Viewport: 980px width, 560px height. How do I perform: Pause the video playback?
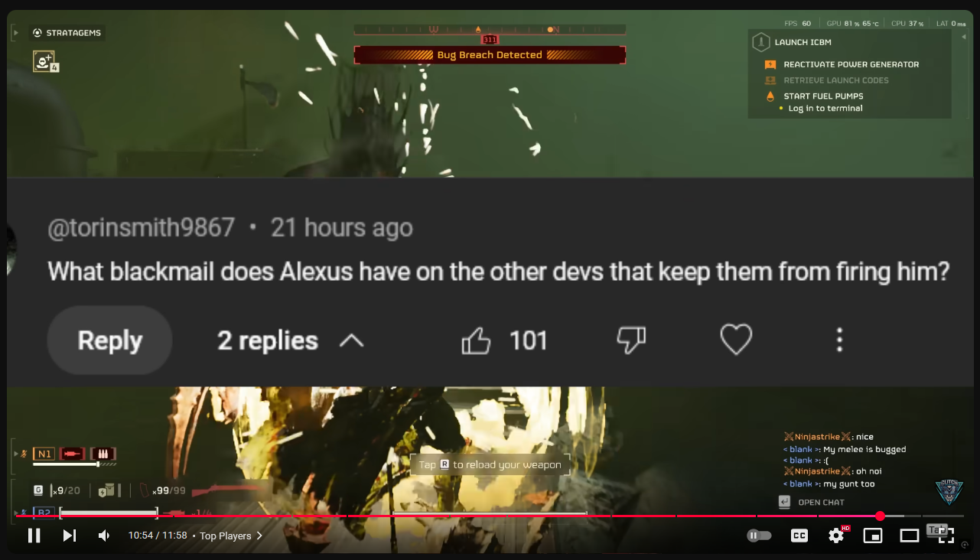point(34,536)
